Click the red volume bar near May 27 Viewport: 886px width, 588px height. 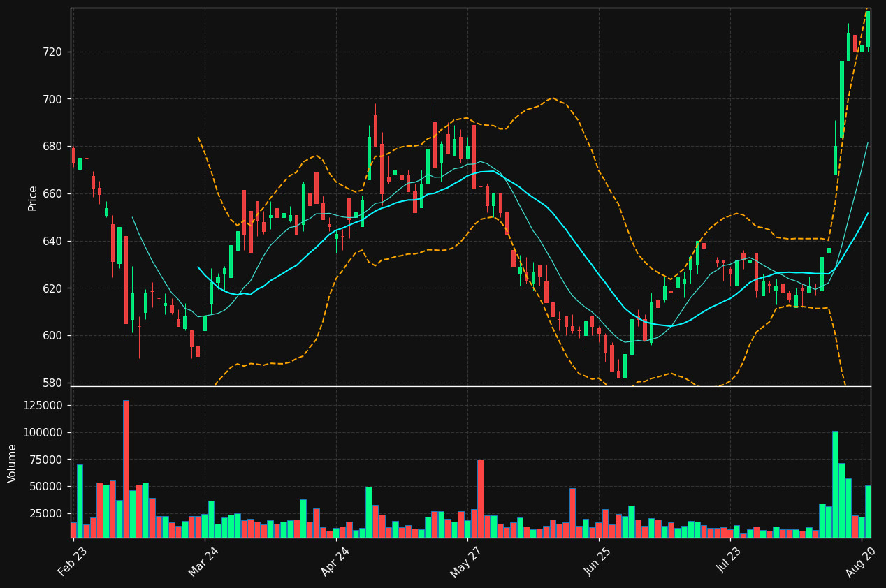480,499
